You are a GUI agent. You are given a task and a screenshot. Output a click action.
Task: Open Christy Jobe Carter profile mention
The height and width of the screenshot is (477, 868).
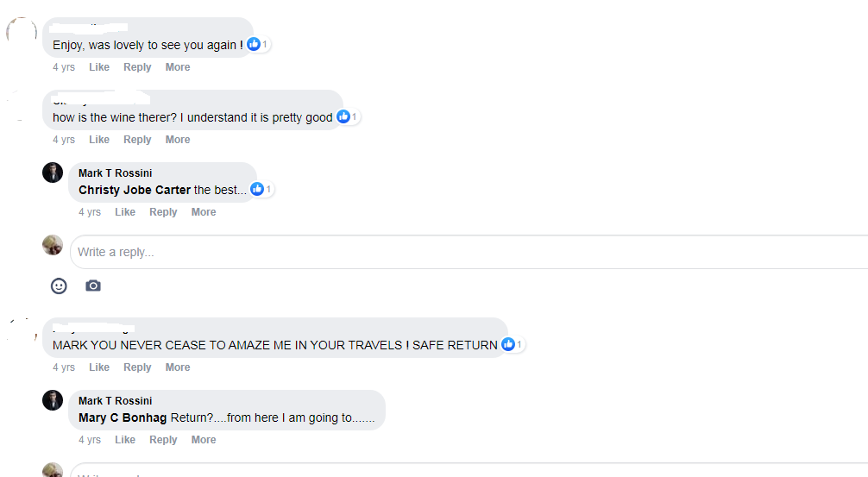tap(135, 190)
